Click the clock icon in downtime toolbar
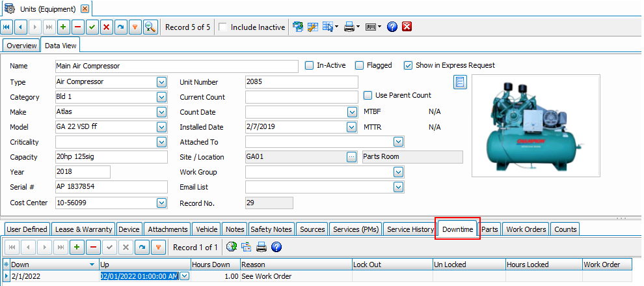 pyautogui.click(x=232, y=248)
